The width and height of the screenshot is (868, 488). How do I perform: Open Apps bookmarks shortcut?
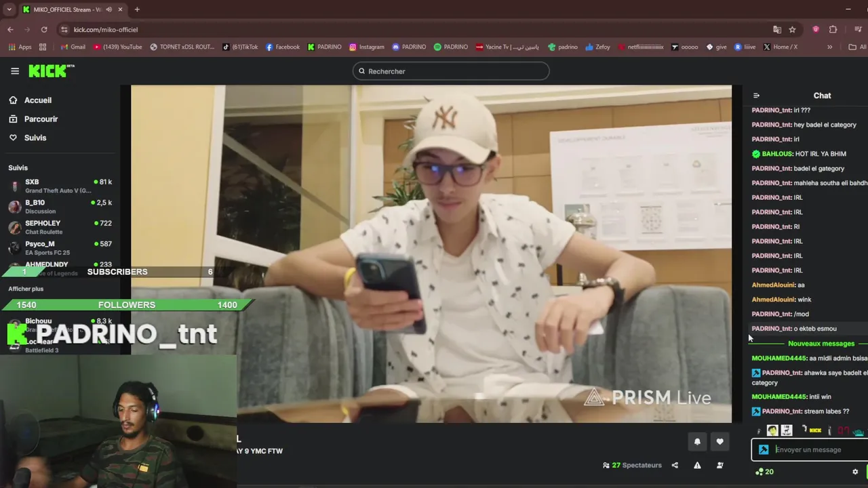point(20,47)
